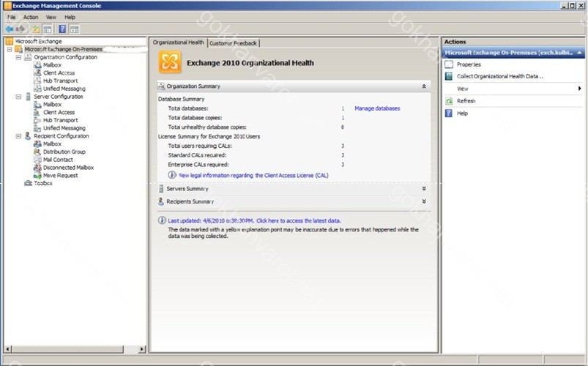Screen dimensions: 588x366
Task: Click the blue Help toolbar icon
Action: coord(62,29)
